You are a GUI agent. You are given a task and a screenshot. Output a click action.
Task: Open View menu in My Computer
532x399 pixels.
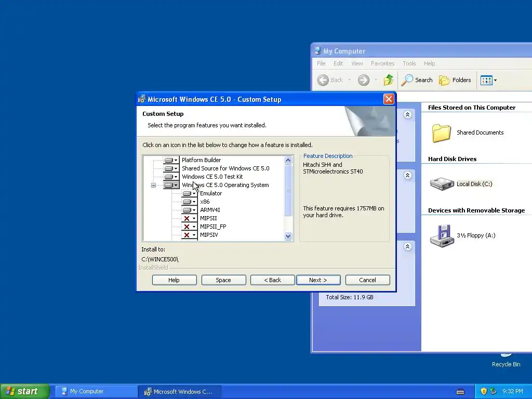[357, 63]
